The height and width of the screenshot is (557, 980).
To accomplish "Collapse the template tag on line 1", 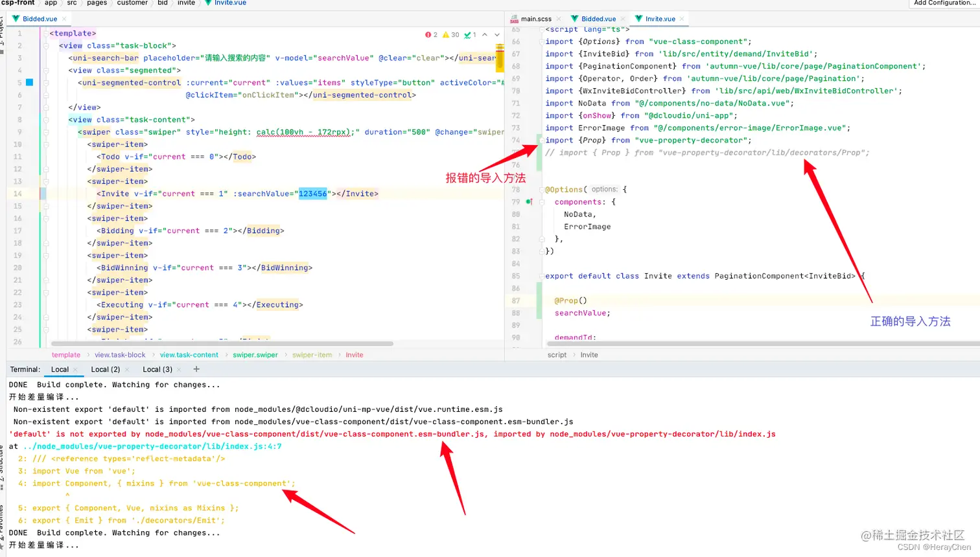I will [46, 33].
